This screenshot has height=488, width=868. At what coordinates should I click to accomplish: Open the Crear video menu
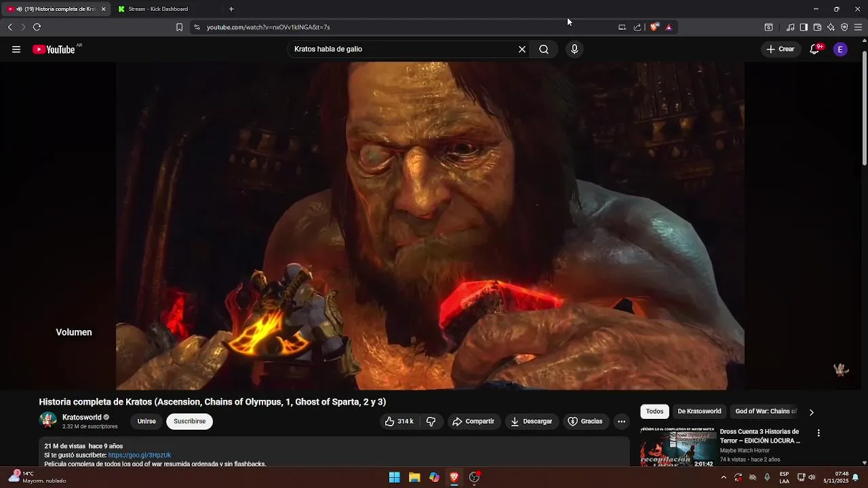pyautogui.click(x=781, y=49)
